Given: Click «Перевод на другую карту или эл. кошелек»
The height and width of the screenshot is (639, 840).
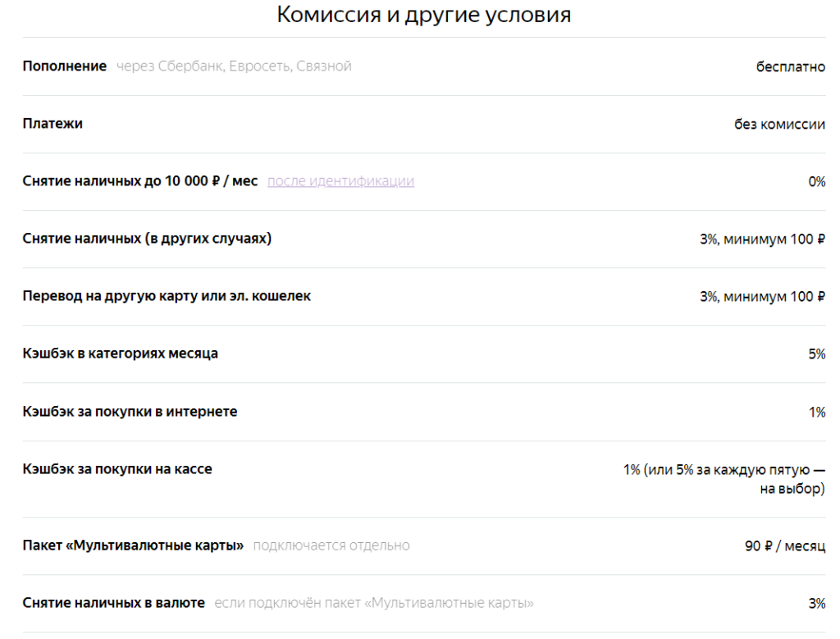Looking at the screenshot, I should coord(167,296).
